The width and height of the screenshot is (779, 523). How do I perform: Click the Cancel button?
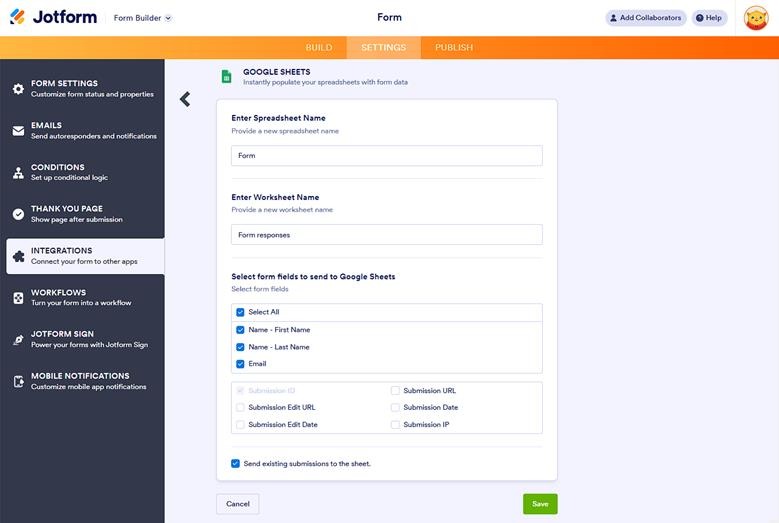[237, 504]
